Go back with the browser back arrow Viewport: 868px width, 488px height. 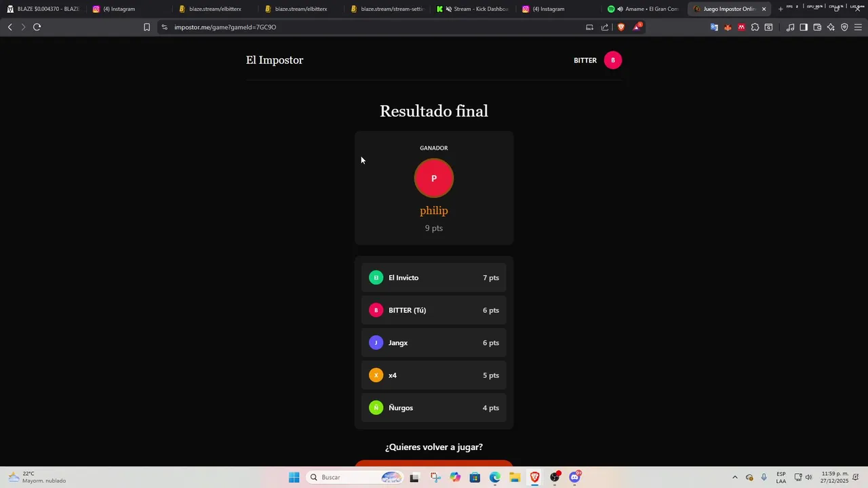pos(9,27)
